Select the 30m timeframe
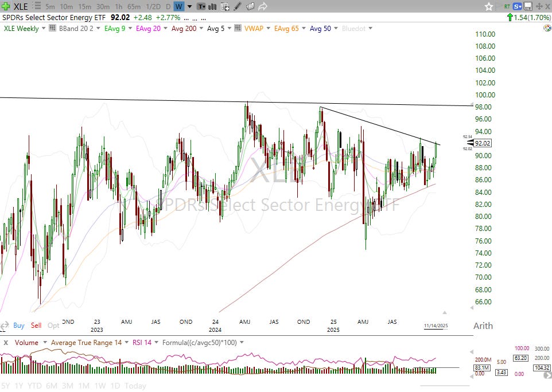Screen dimensions: 552x392 click(103, 7)
